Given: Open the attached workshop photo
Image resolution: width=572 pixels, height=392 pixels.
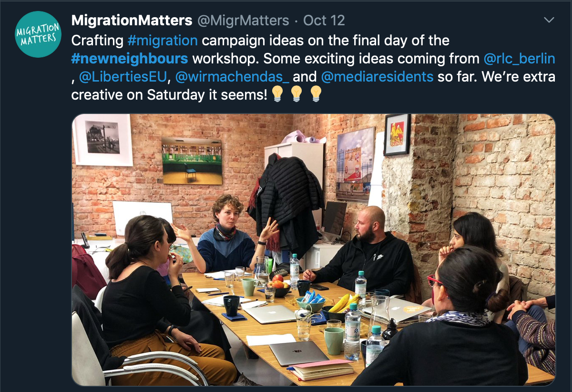Looking at the screenshot, I should (x=313, y=249).
